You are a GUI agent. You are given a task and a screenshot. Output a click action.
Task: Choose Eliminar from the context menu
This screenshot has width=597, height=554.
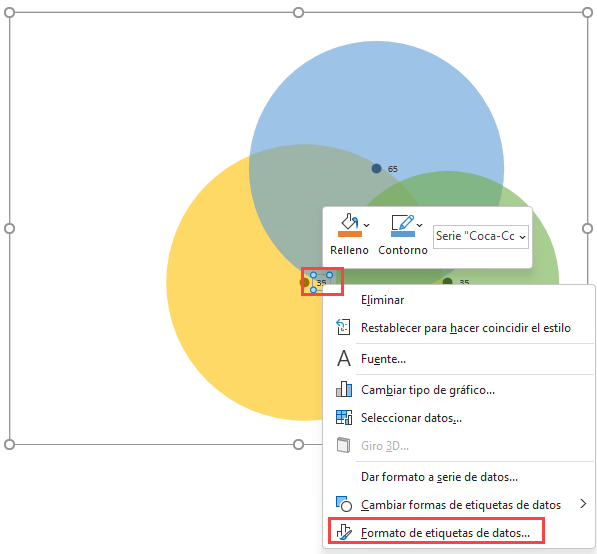382,300
